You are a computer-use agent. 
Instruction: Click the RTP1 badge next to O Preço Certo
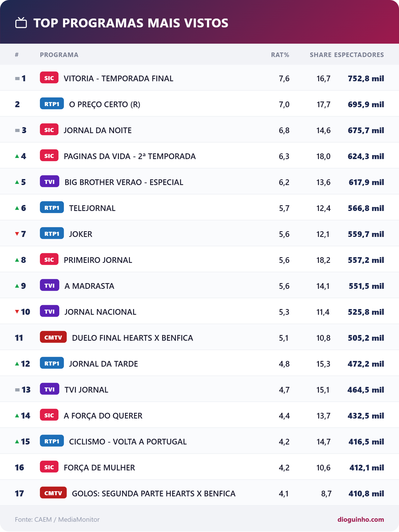click(52, 104)
